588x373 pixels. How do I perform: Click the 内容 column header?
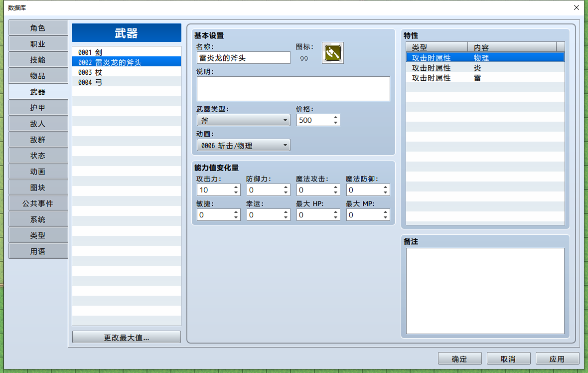pyautogui.click(x=512, y=47)
